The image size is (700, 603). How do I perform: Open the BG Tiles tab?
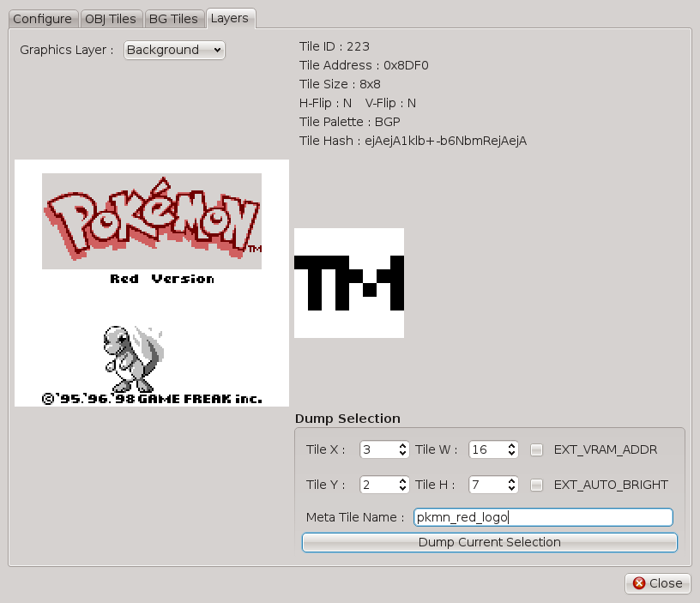[x=173, y=19]
